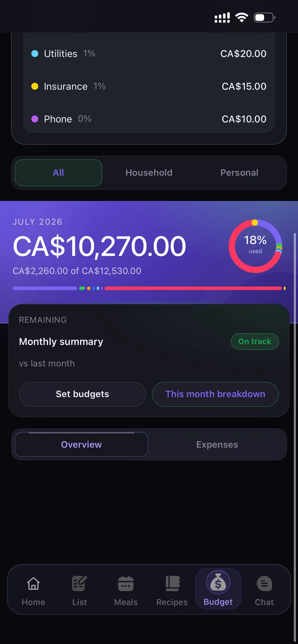The width and height of the screenshot is (298, 644).
Task: Open the List checklist icon
Action: (79, 583)
